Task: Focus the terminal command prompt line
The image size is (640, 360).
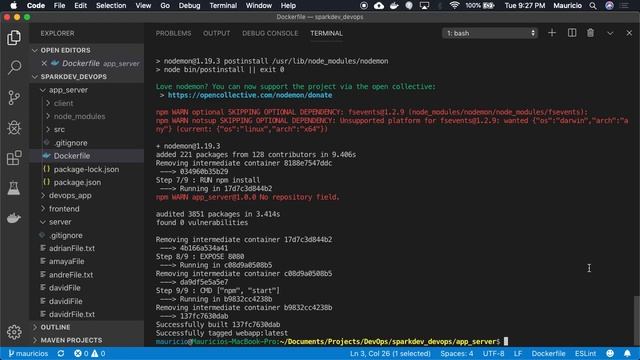Action: pos(331,342)
